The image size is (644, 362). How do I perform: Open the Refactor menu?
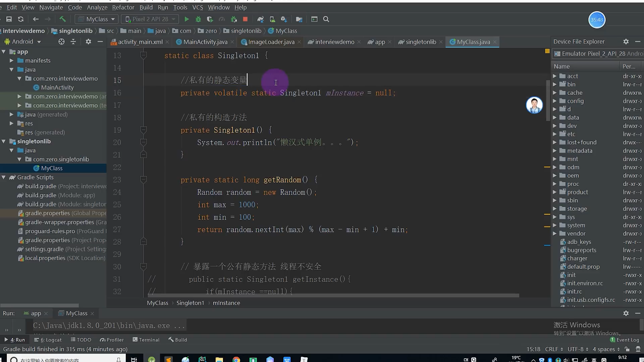tap(123, 7)
